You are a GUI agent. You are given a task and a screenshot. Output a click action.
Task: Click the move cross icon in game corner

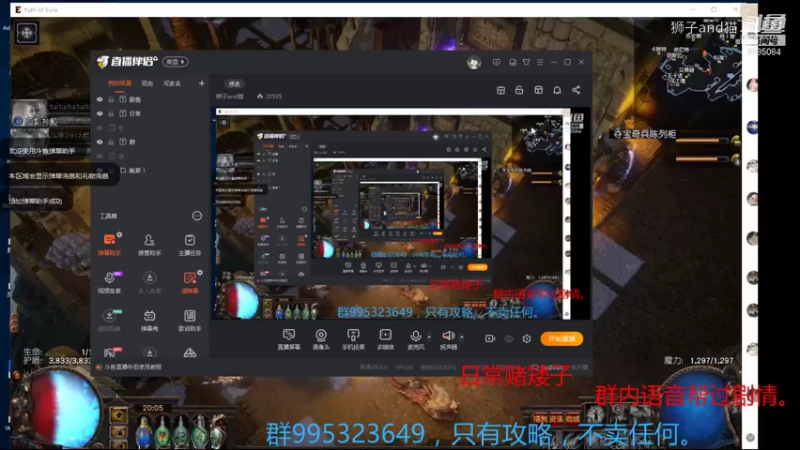pyautogui.click(x=27, y=33)
